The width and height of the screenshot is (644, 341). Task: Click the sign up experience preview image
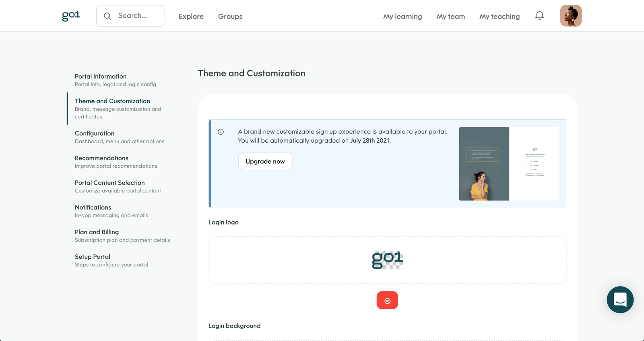[x=509, y=164]
